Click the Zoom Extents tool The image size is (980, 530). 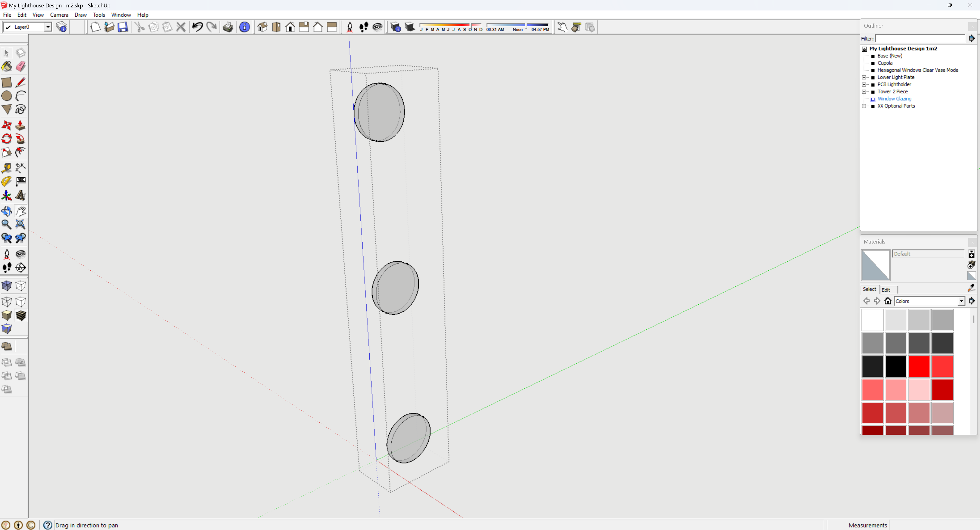(x=20, y=224)
